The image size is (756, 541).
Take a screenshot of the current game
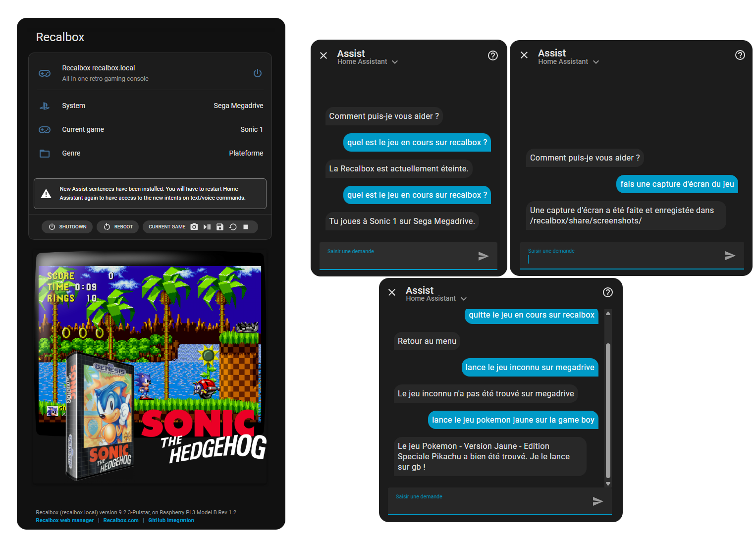(194, 227)
